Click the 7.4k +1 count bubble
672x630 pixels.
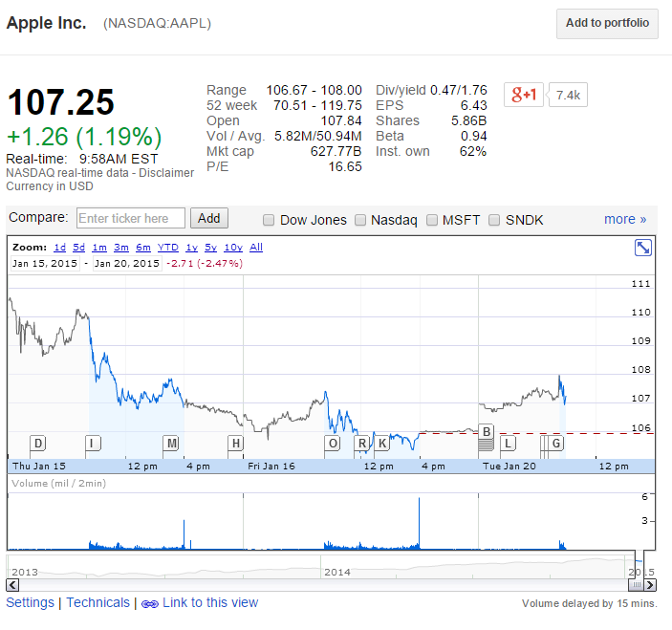[x=568, y=95]
